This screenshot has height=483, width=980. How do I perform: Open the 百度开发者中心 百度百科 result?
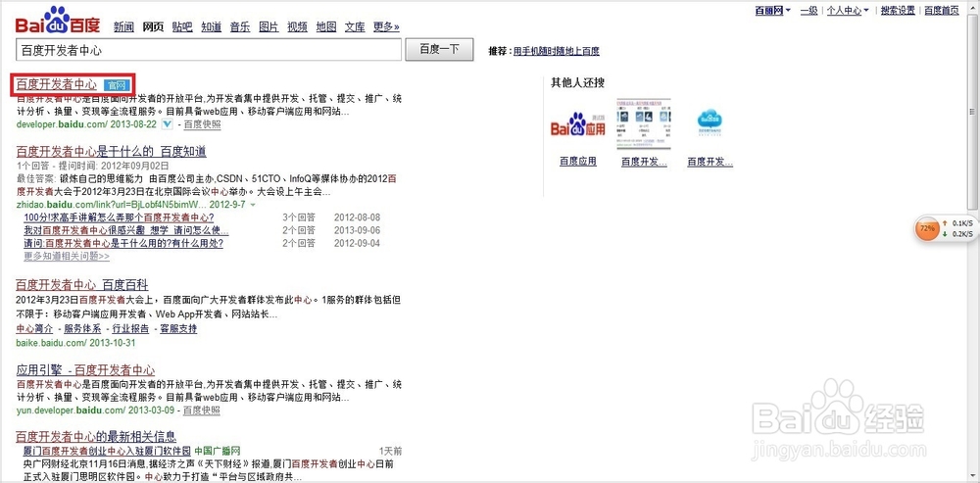tap(82, 285)
